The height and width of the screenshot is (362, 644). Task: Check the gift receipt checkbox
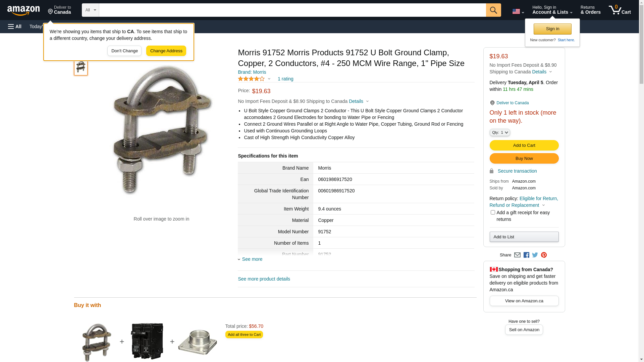(x=493, y=213)
